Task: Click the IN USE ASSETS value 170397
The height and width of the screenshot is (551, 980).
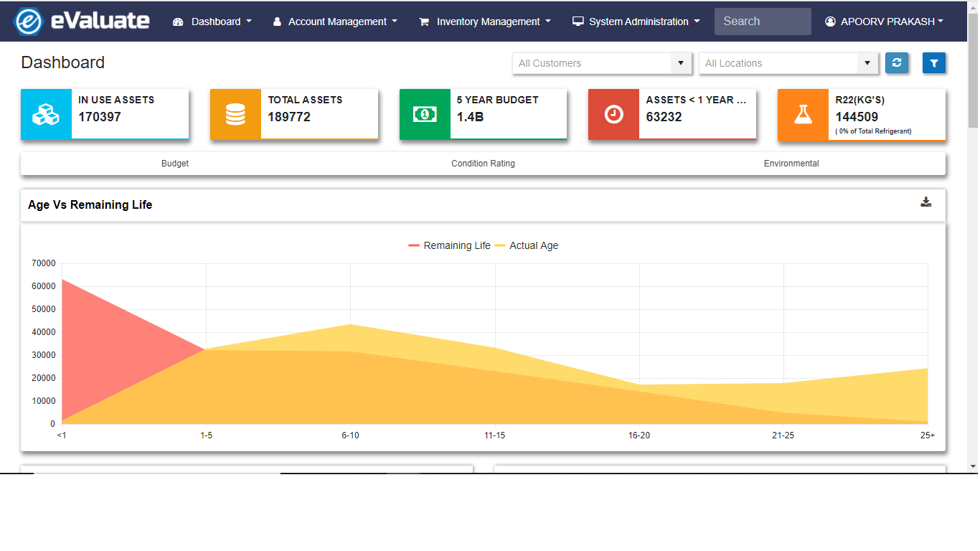Action: click(x=100, y=117)
